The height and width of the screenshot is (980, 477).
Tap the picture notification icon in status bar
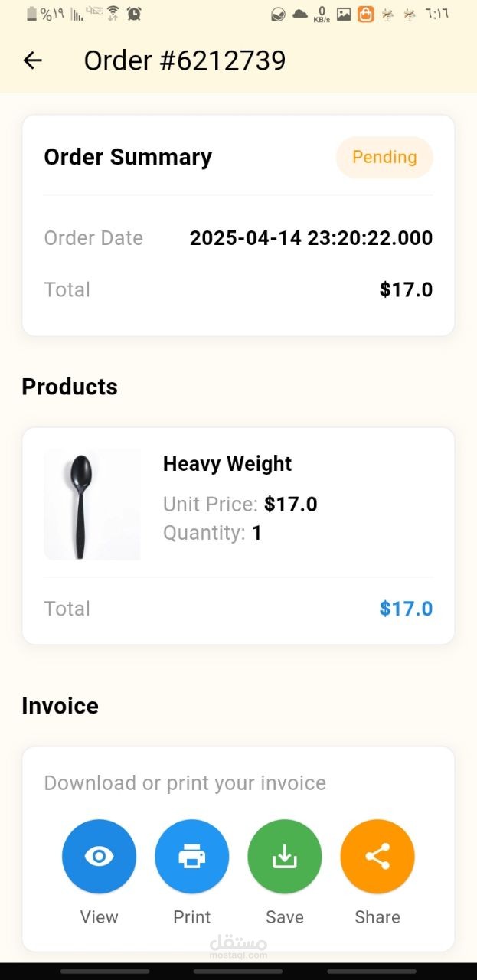pyautogui.click(x=344, y=14)
